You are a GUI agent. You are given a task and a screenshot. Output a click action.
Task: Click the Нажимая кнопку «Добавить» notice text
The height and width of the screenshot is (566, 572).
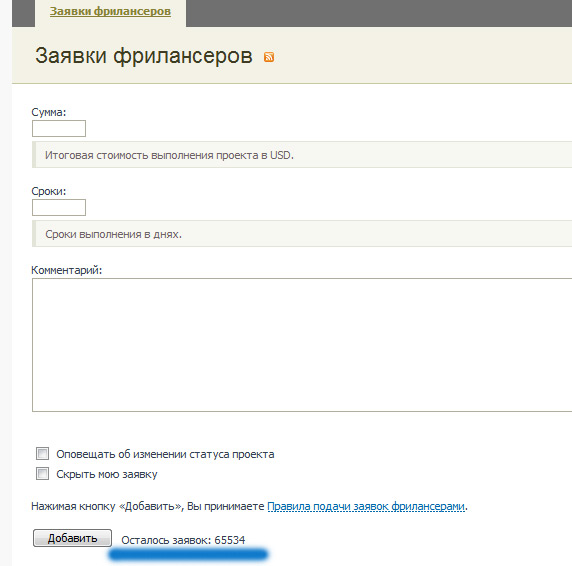coord(148,506)
